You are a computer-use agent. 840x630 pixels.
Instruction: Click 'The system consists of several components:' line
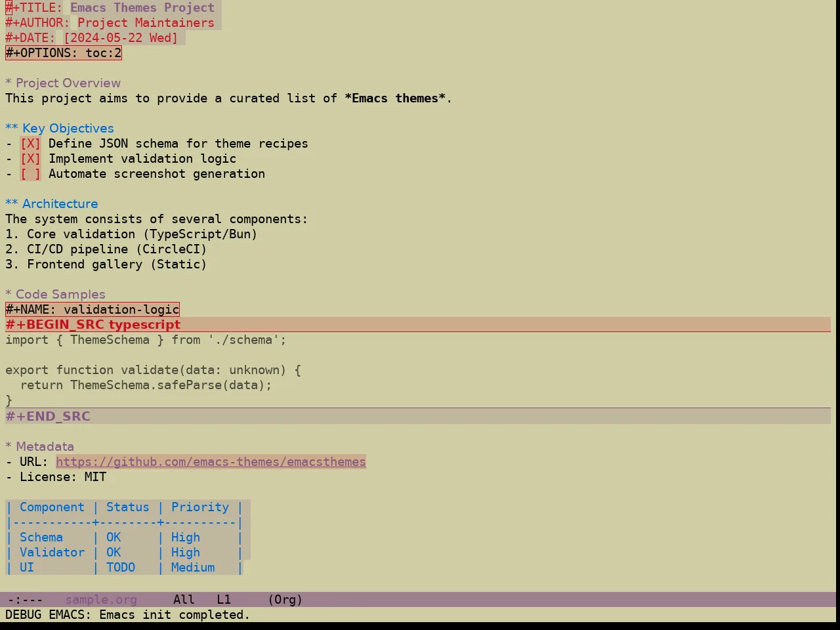pyautogui.click(x=156, y=219)
